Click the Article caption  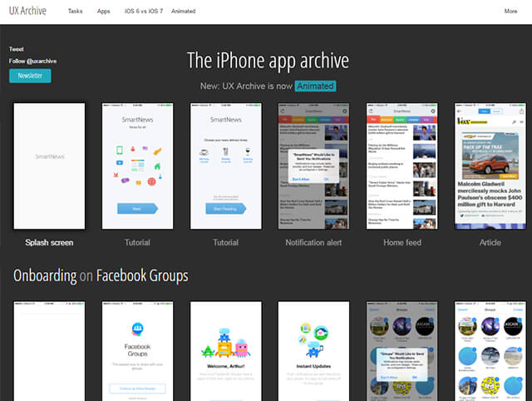pos(490,242)
